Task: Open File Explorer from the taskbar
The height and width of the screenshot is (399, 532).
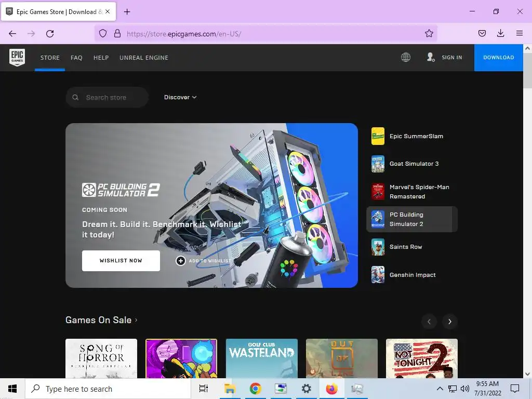Action: pyautogui.click(x=230, y=389)
